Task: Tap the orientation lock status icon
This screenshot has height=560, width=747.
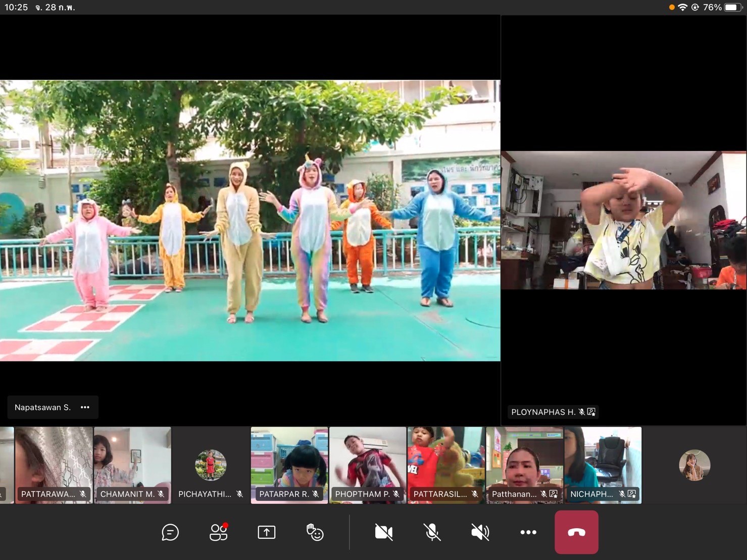Action: (695, 7)
